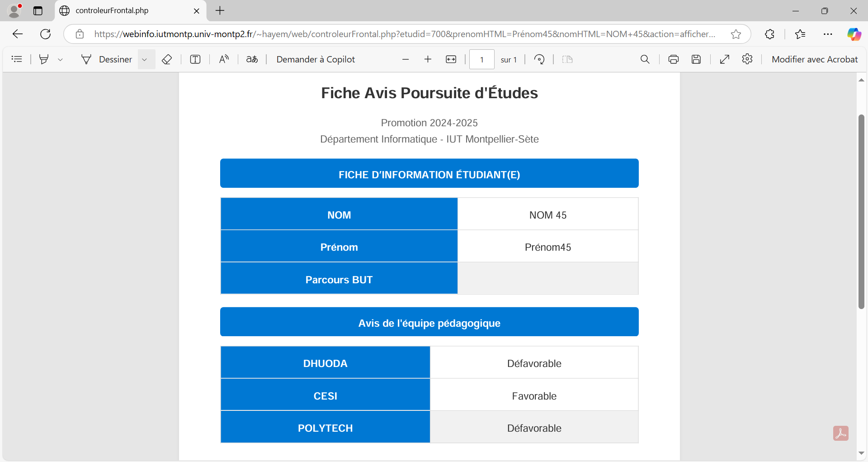Click the read aloud icon
The width and height of the screenshot is (868, 462).
coord(224,59)
